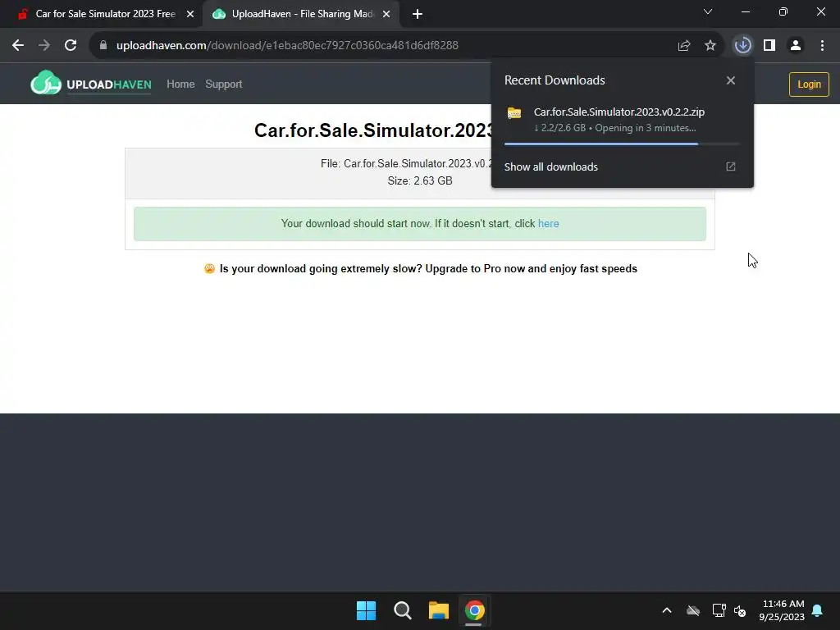Click the browser forward arrow

point(44,46)
